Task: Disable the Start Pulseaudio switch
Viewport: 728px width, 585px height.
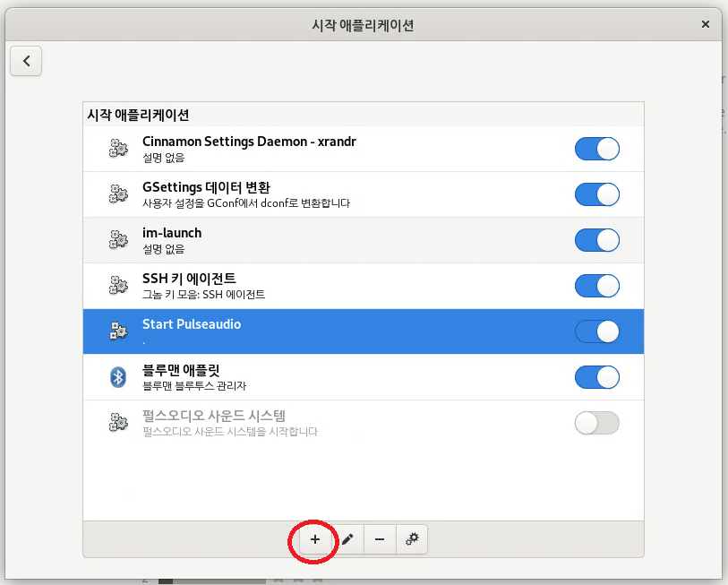Action: tap(597, 331)
